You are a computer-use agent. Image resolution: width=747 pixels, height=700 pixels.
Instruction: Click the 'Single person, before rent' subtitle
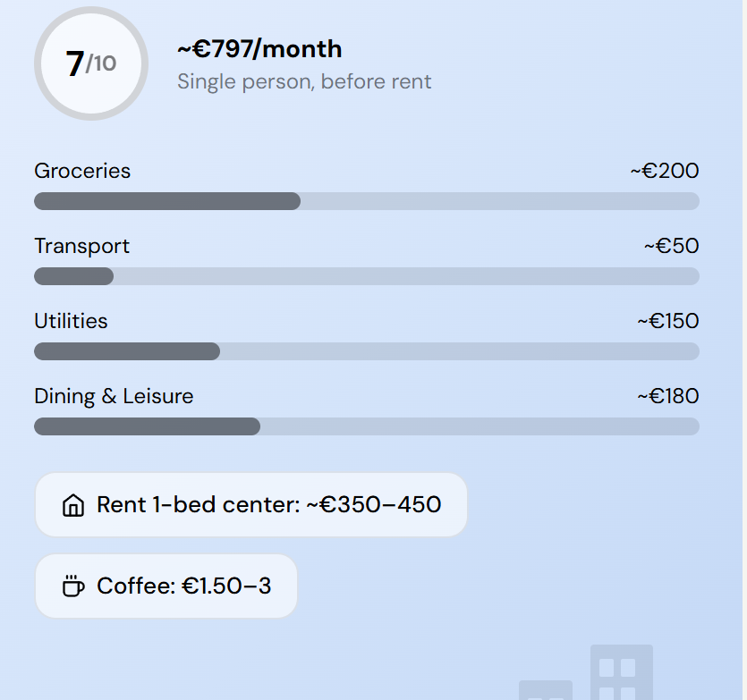[304, 82]
